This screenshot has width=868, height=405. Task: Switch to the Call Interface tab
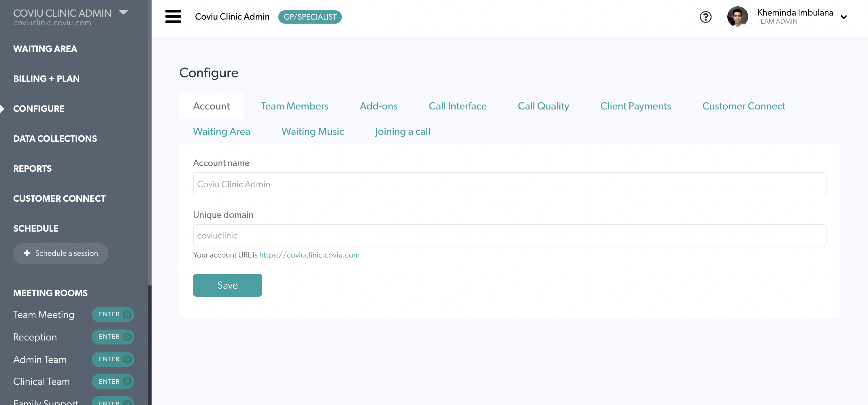458,106
